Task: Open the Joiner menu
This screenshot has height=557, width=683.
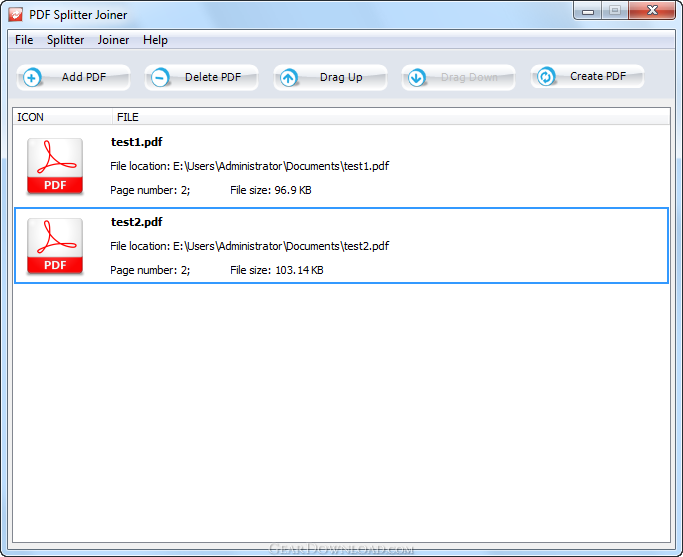Action: 113,40
